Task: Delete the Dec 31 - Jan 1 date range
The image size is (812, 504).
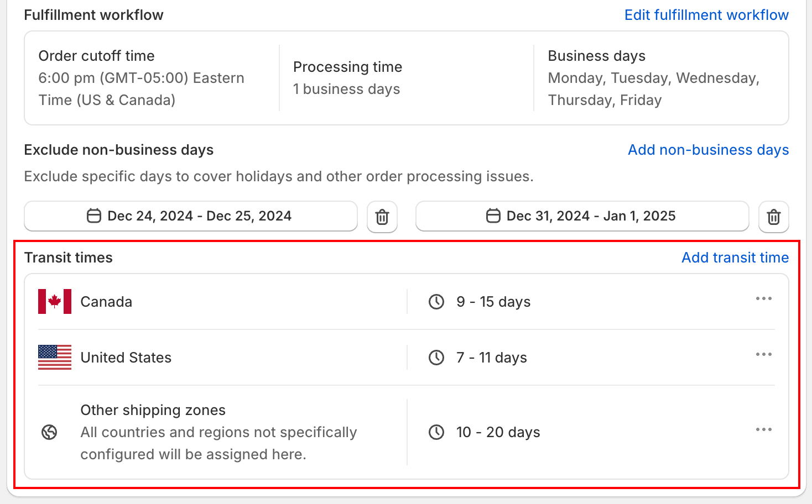Action: click(774, 217)
